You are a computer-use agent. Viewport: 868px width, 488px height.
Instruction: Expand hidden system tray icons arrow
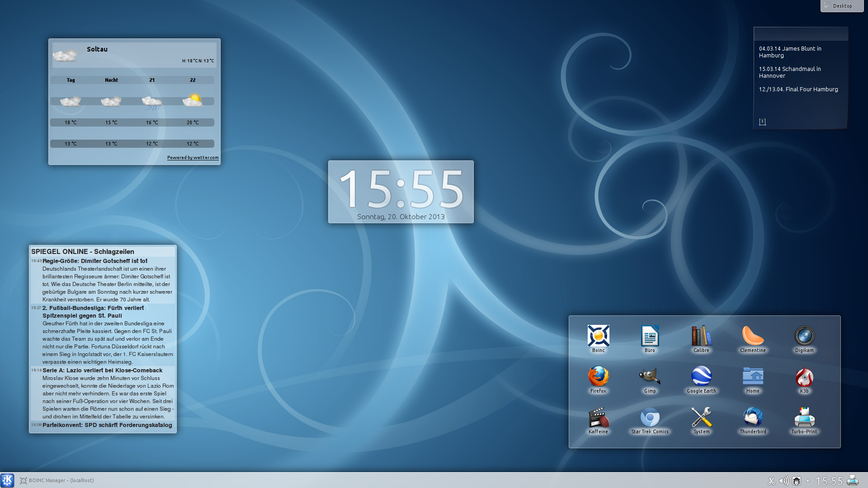(x=808, y=481)
